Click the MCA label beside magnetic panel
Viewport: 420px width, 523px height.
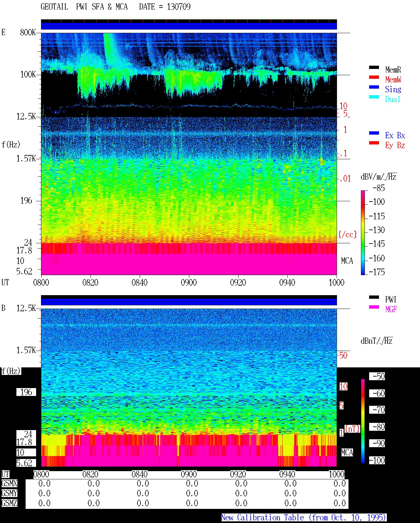[x=347, y=453]
